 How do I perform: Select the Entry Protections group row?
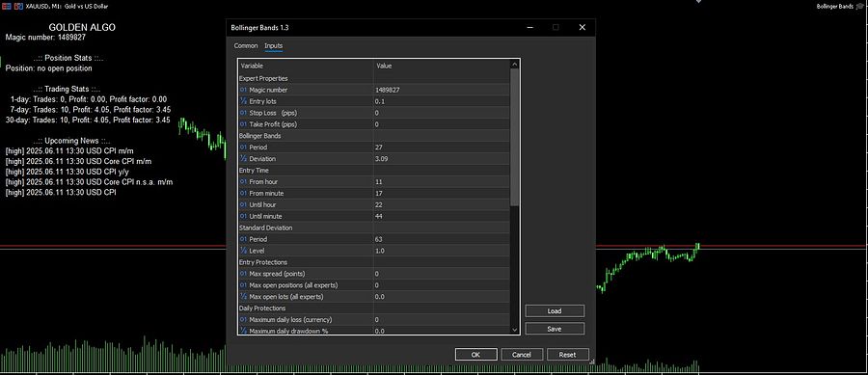[373, 262]
